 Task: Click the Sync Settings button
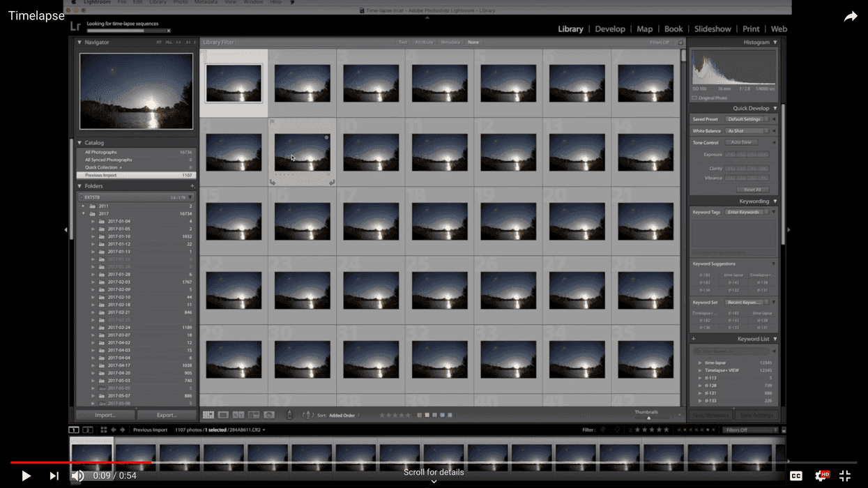[756, 415]
